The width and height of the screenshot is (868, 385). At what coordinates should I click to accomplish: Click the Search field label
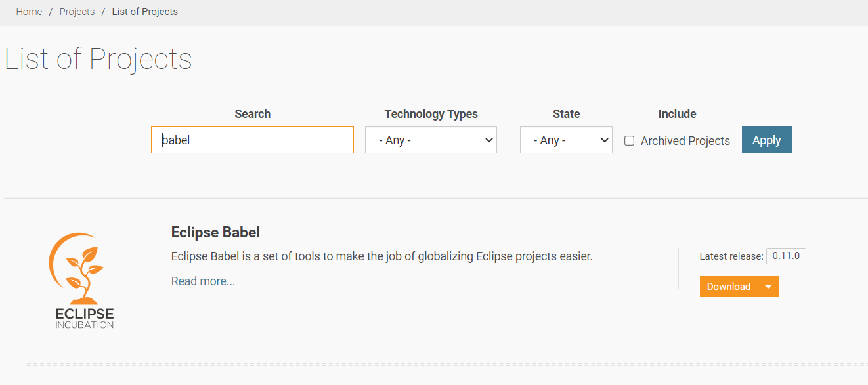[x=252, y=114]
